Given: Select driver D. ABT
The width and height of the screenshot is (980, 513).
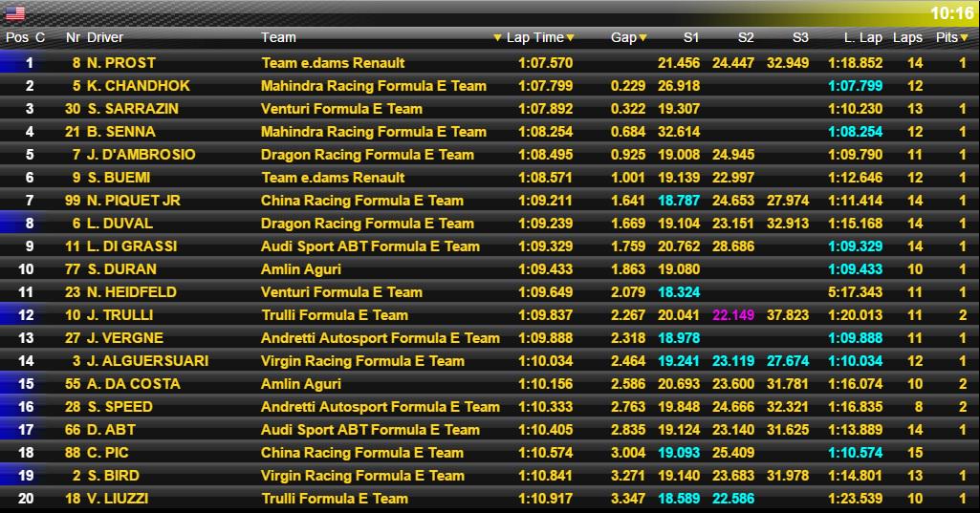Looking at the screenshot, I should click(x=111, y=430).
